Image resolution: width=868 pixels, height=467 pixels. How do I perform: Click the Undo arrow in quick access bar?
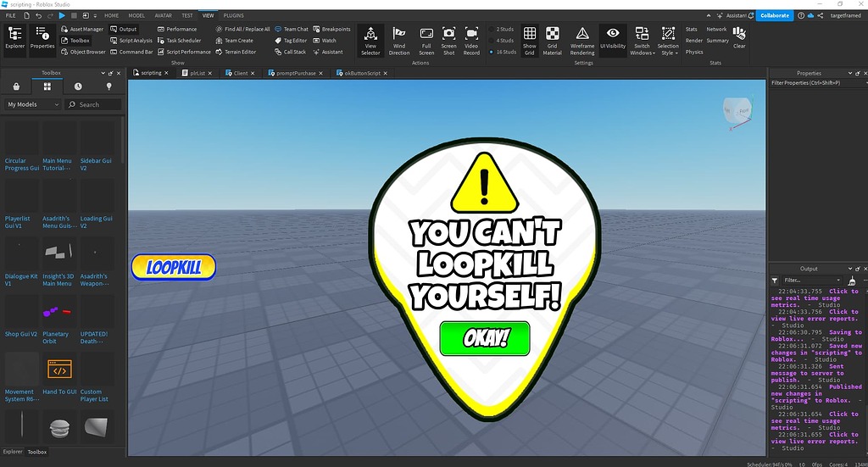tap(38, 15)
